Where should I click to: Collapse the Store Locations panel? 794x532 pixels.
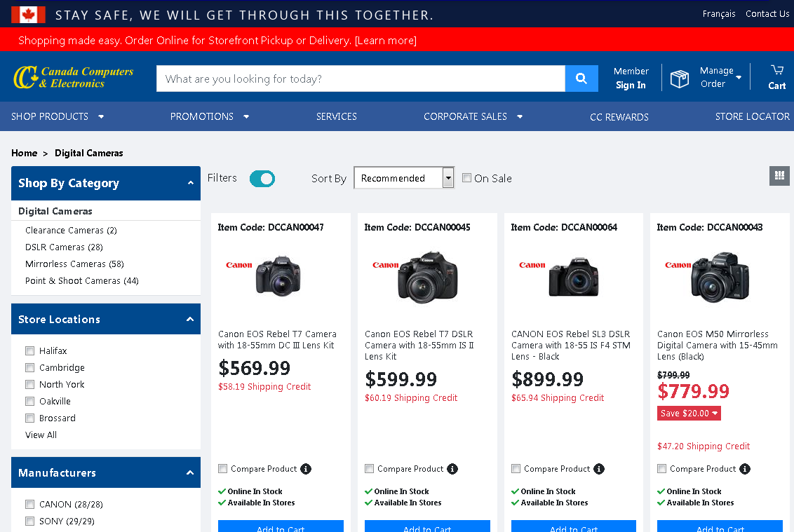coord(190,319)
